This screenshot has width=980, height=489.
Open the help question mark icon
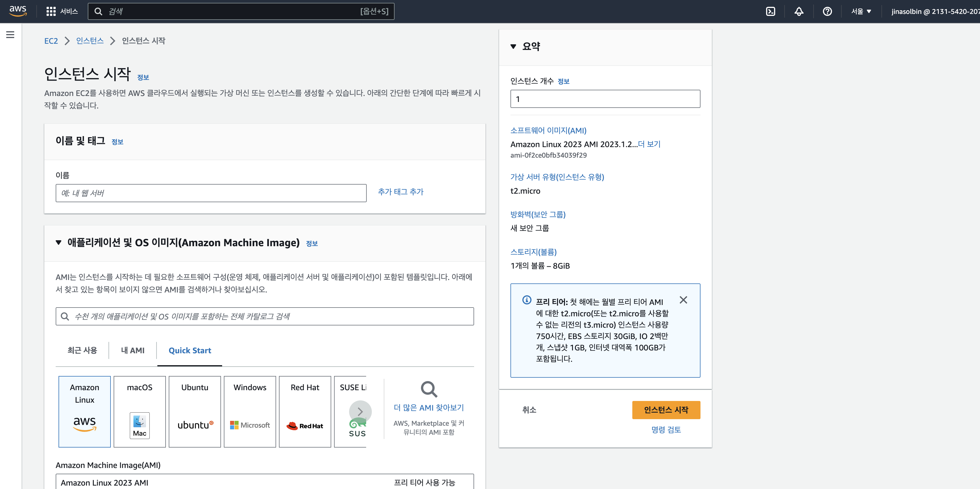(827, 11)
